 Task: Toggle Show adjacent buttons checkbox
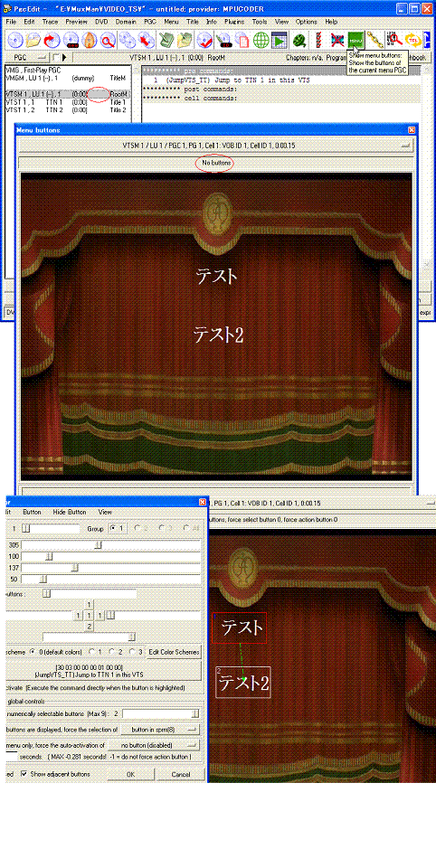(24, 773)
